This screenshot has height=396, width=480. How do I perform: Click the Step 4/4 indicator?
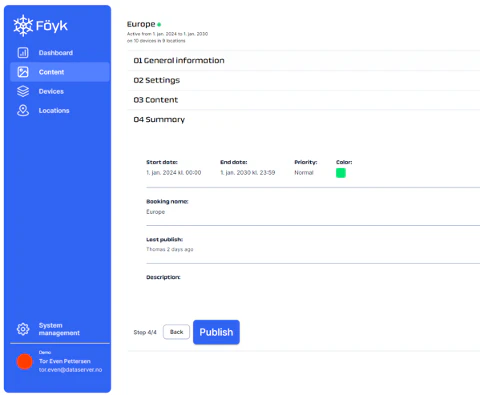tap(145, 332)
